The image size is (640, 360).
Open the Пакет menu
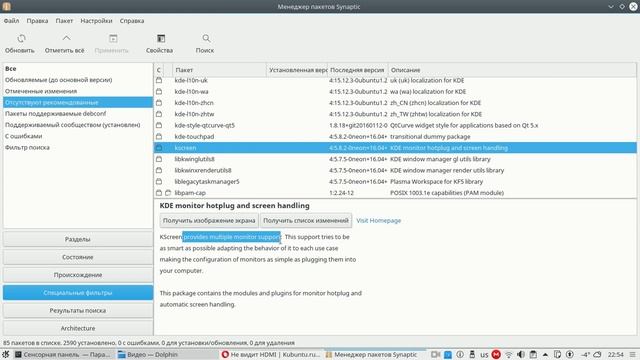(x=64, y=20)
